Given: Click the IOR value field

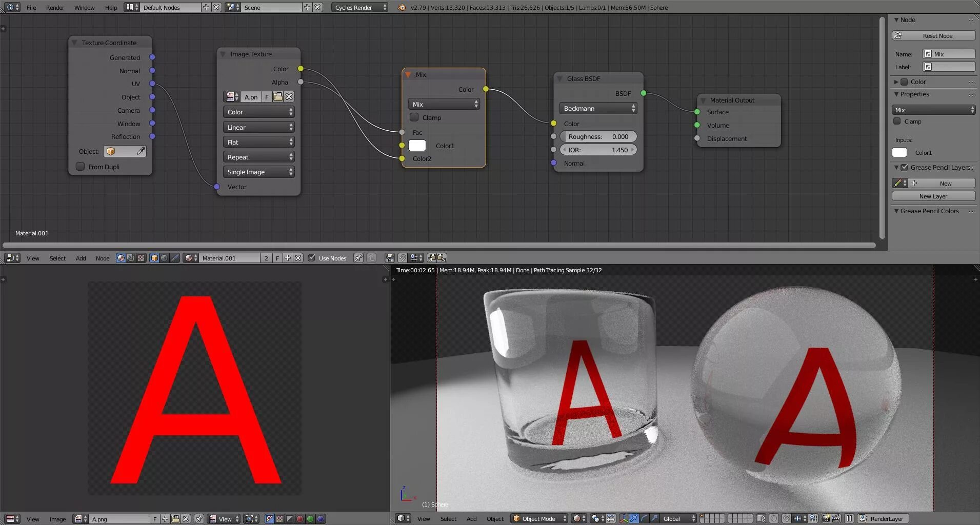Looking at the screenshot, I should coord(598,150).
